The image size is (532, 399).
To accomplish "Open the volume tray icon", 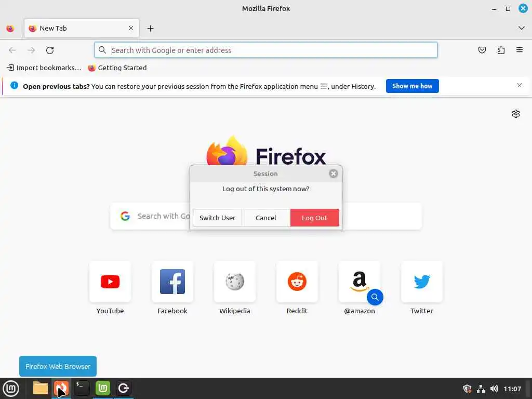I will point(494,389).
